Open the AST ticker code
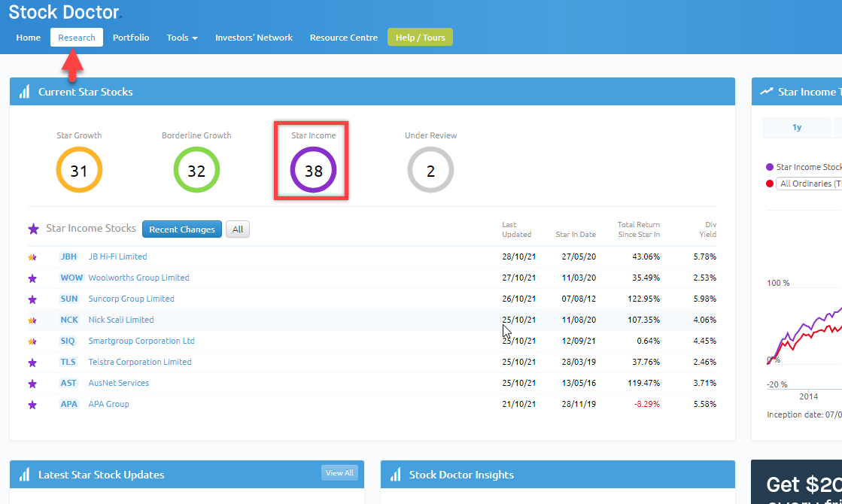842x504 pixels. click(68, 383)
